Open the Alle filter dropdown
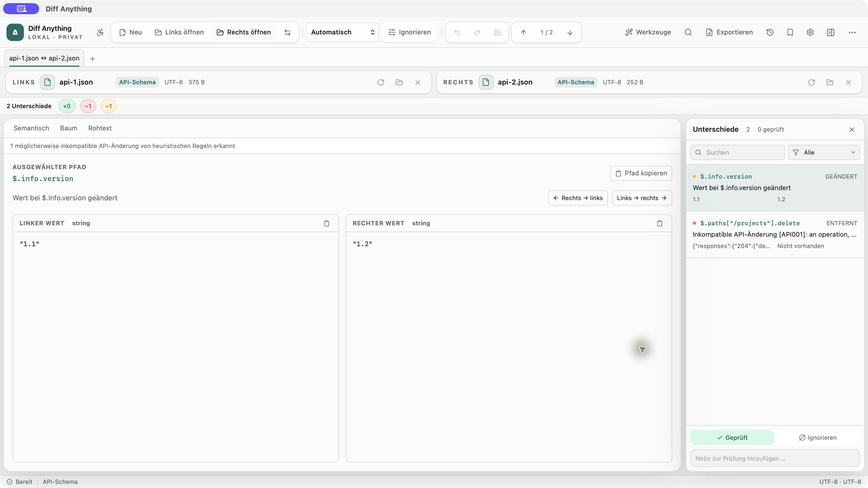 tap(824, 153)
